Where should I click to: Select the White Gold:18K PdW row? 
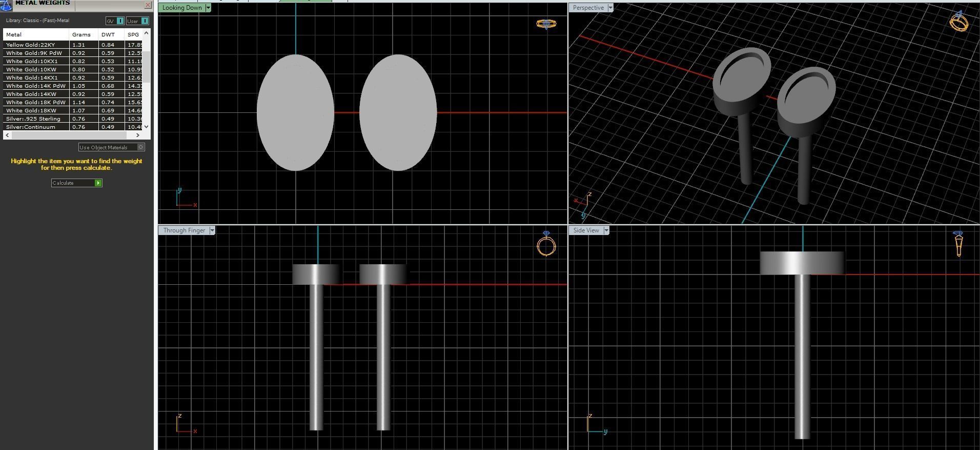73,102
